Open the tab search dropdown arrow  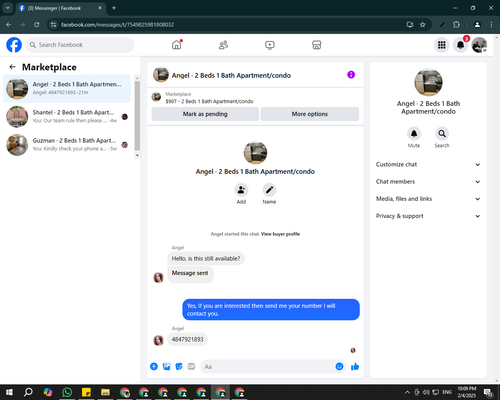tap(8, 8)
